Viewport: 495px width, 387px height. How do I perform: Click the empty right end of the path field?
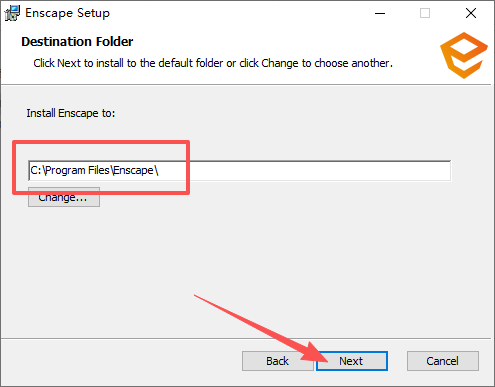333,170
